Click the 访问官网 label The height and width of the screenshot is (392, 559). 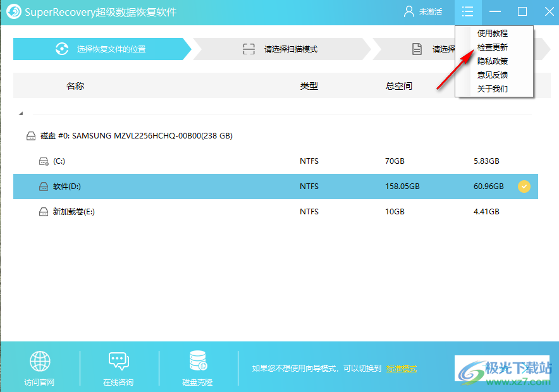tap(39, 383)
